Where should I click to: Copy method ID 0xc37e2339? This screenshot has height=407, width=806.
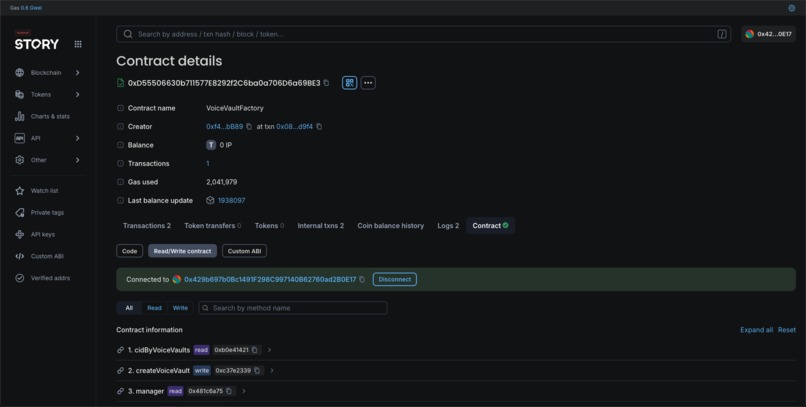pyautogui.click(x=257, y=371)
